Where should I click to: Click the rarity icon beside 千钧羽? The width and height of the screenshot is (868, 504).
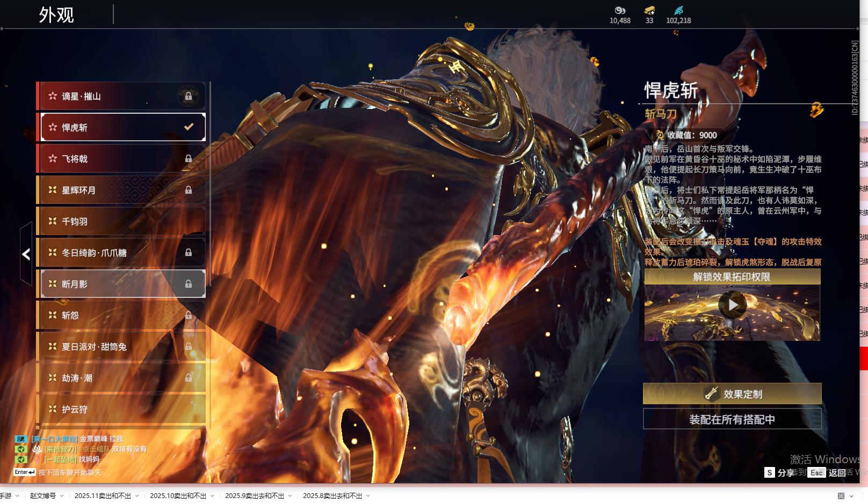pyautogui.click(x=53, y=221)
